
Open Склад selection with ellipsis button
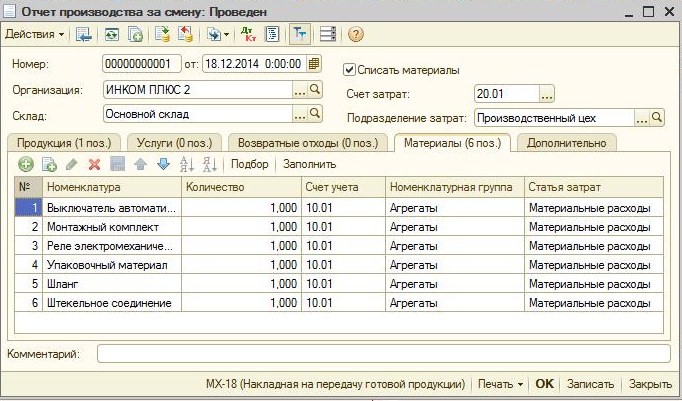(299, 115)
